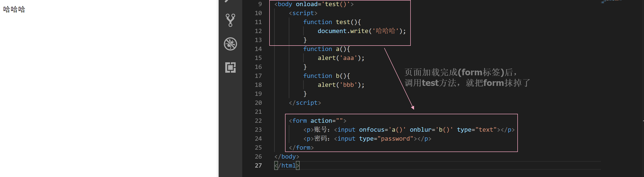
Task: Click the onblur='b()' attribute
Action: click(431, 130)
